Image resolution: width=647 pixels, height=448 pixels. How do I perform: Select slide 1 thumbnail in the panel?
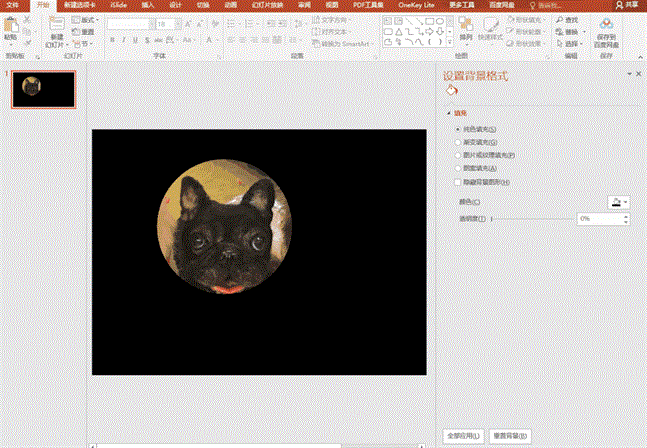coord(43,89)
